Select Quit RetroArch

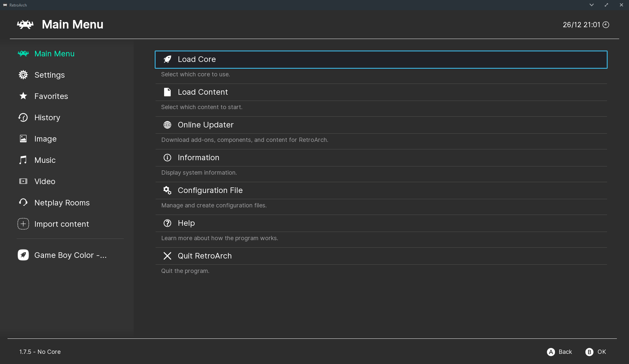click(204, 256)
